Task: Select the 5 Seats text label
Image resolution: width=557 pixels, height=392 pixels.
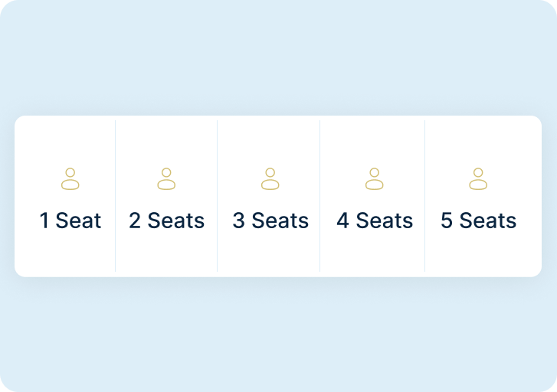Action: [x=479, y=220]
